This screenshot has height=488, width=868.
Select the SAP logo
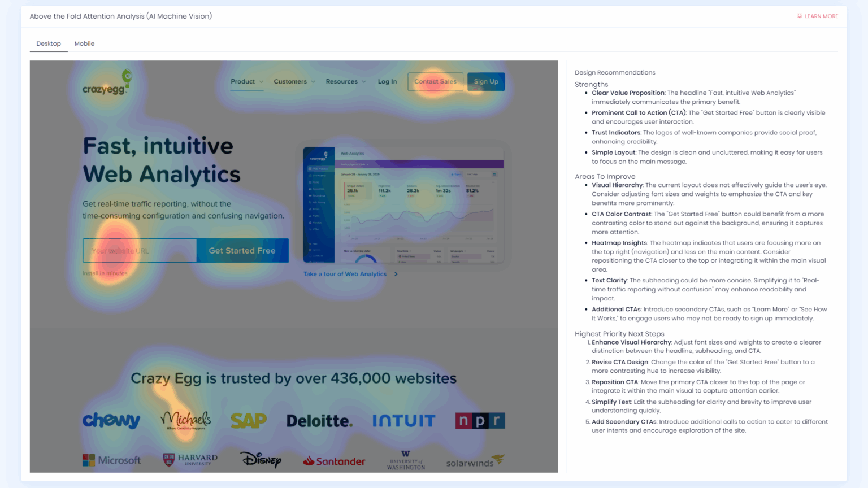(x=249, y=420)
